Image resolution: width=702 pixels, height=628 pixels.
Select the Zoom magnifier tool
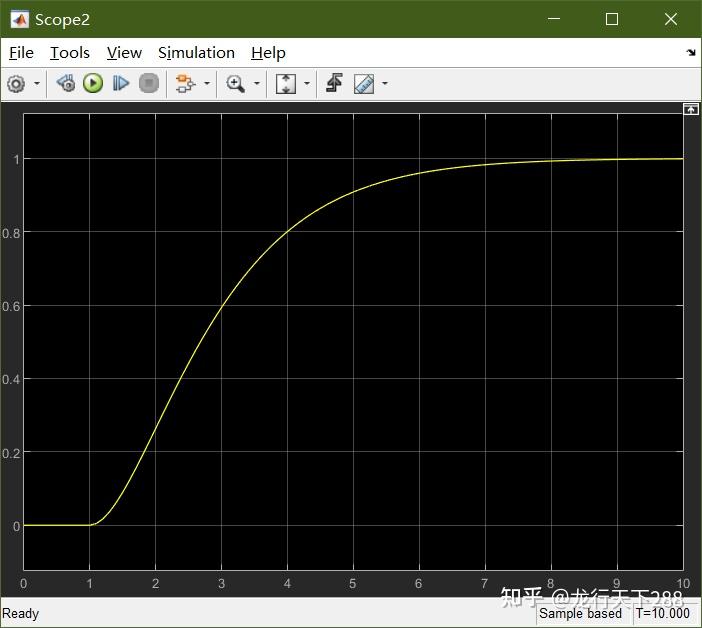pos(235,84)
